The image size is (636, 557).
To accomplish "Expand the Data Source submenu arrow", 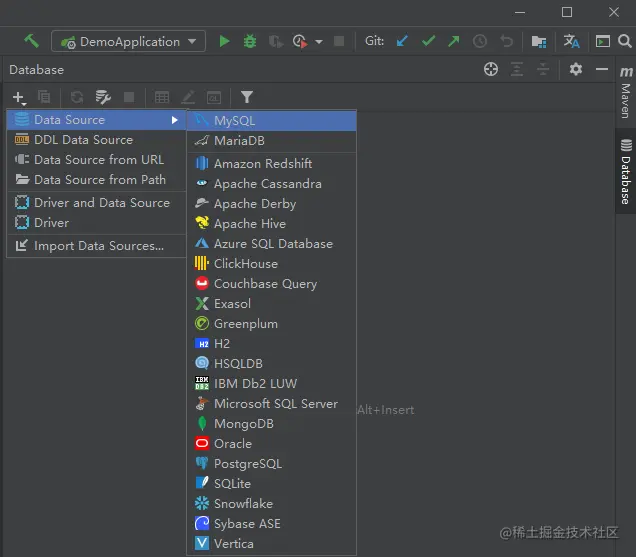I will pos(174,120).
